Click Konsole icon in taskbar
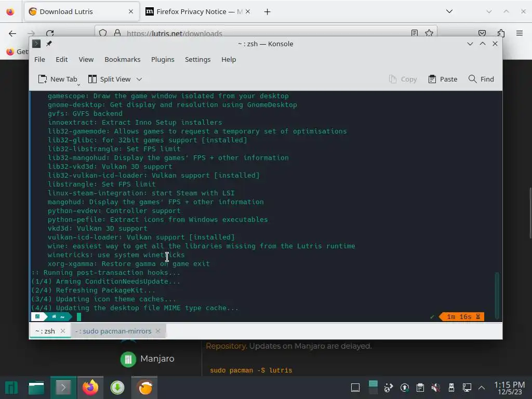Viewport: 532px width, 399px height. [63, 388]
